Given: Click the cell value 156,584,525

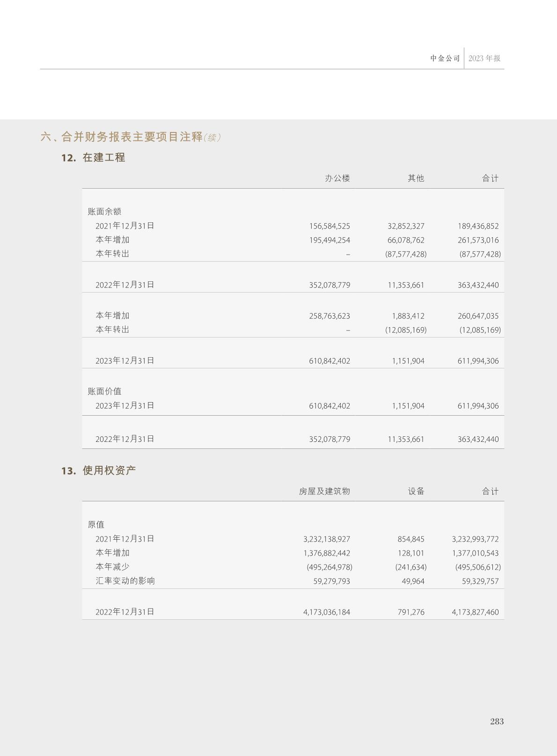Looking at the screenshot, I should tap(329, 226).
